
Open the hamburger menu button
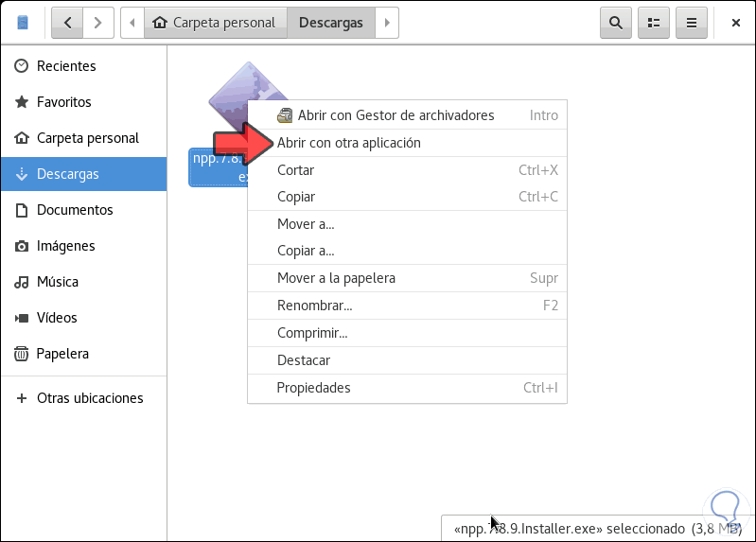pyautogui.click(x=692, y=22)
